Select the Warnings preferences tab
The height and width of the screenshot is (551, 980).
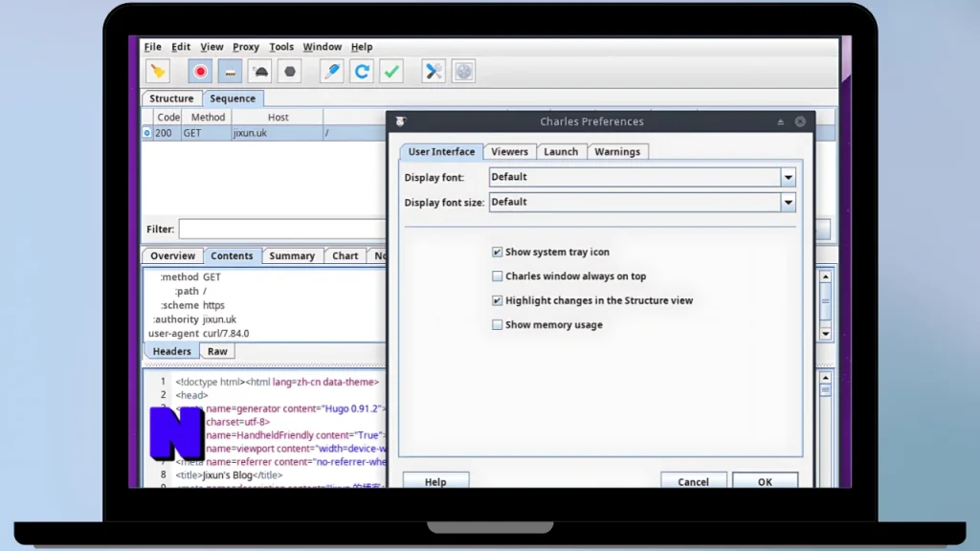tap(617, 152)
